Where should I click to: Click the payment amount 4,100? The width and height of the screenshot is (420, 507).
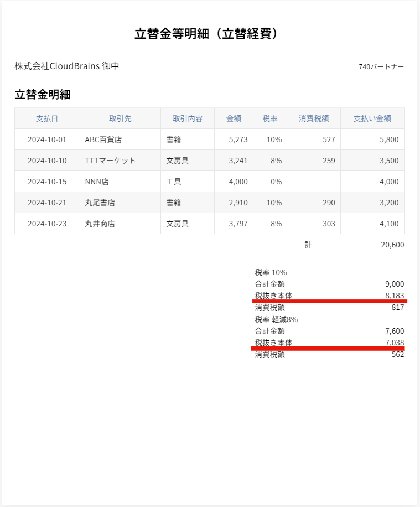point(389,224)
